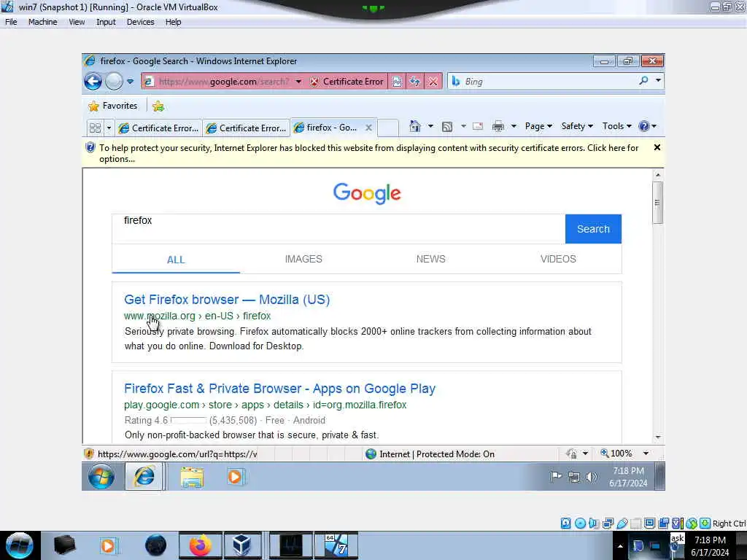Click VirtualBox optical disk status icon
Viewport: 747px width, 560px height.
coord(580,524)
